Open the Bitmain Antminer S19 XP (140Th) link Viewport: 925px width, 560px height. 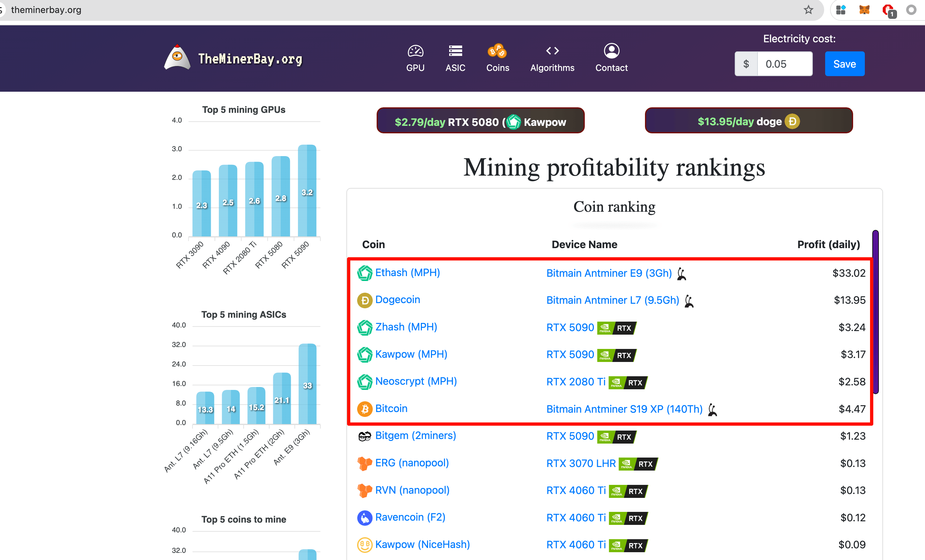(x=624, y=409)
